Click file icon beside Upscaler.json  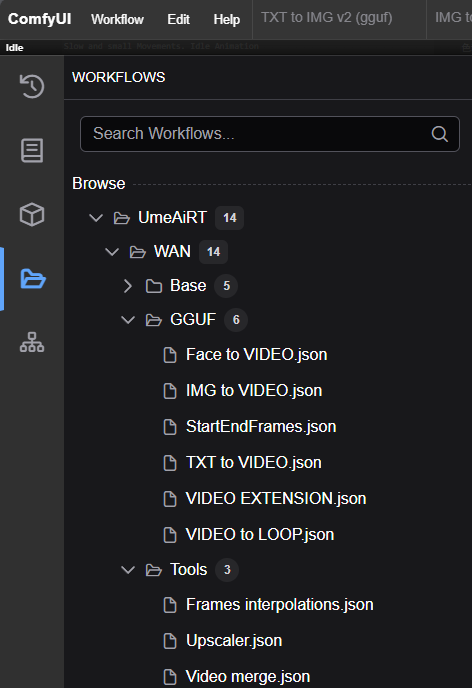[170, 641]
